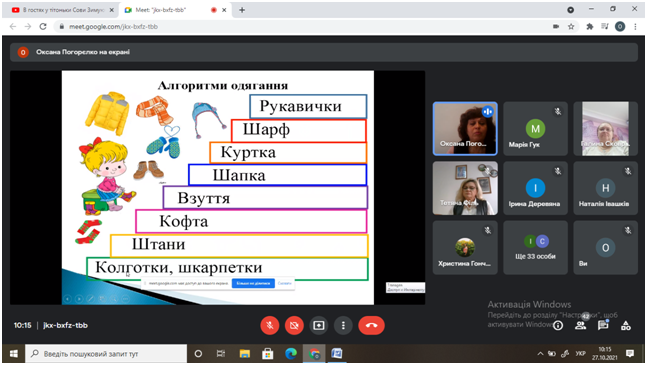
Task: Open the Chrome extensions puzzle icon
Action: coord(590,26)
